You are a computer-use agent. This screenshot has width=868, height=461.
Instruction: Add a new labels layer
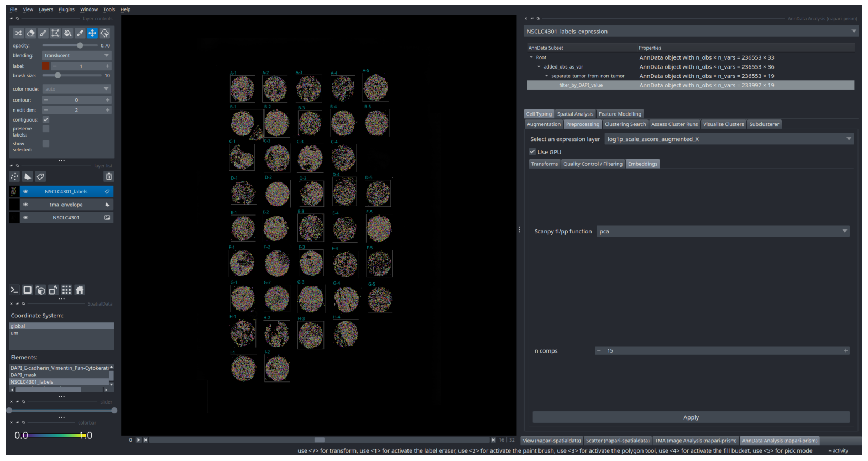point(40,176)
